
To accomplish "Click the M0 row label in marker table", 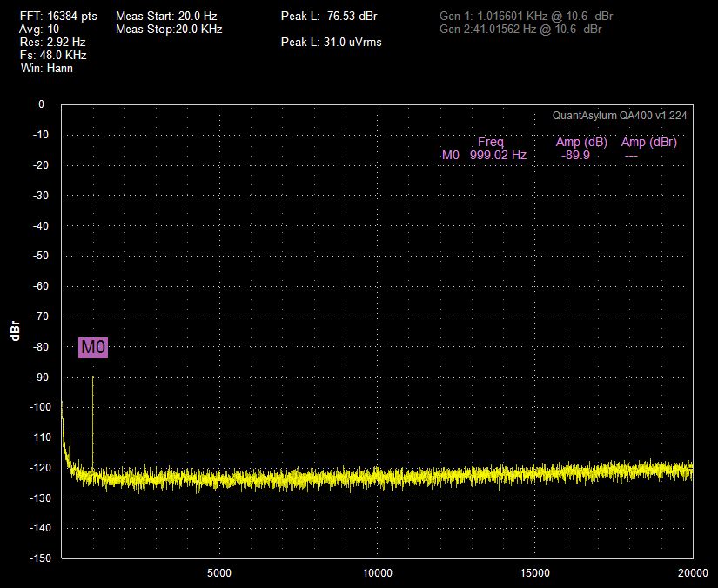I will pos(451,155).
